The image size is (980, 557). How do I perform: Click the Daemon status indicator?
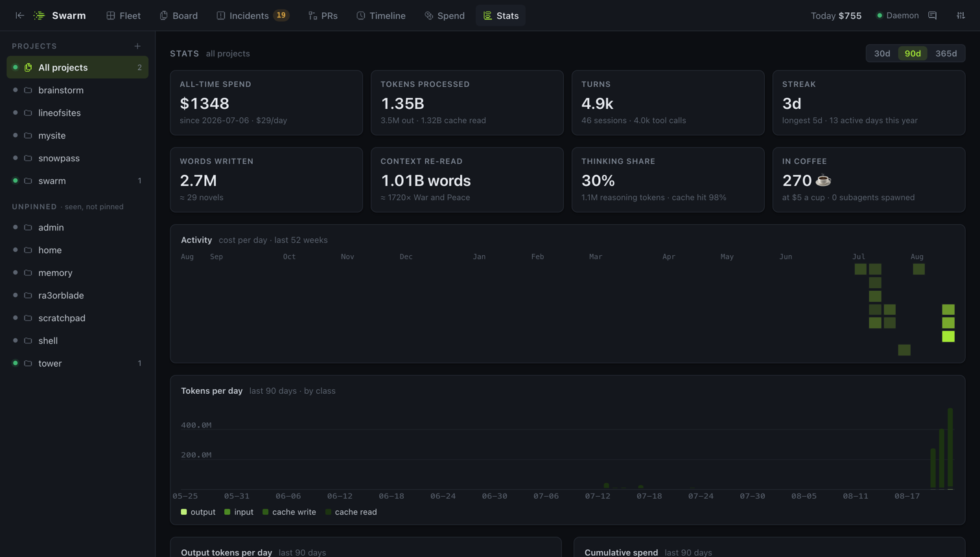point(898,16)
